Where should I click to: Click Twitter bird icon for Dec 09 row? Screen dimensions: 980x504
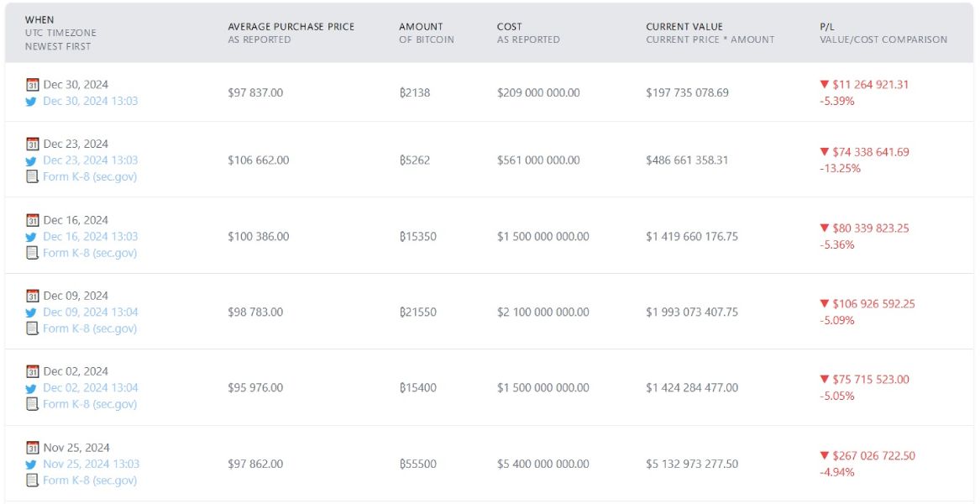(x=32, y=312)
